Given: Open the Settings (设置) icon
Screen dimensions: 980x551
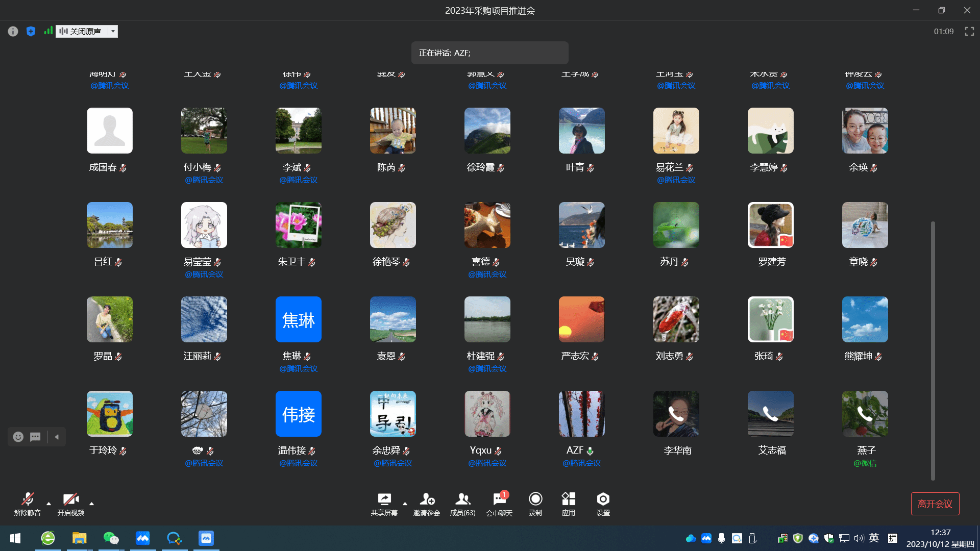Looking at the screenshot, I should [x=603, y=504].
